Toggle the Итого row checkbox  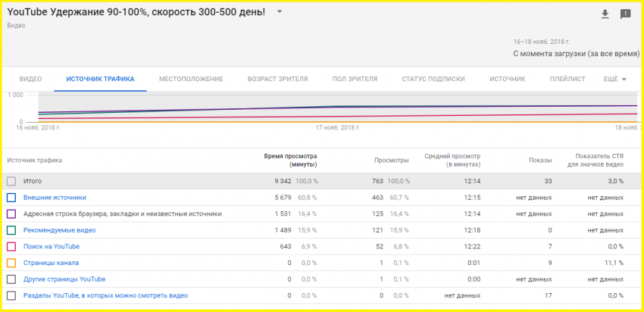coord(11,181)
